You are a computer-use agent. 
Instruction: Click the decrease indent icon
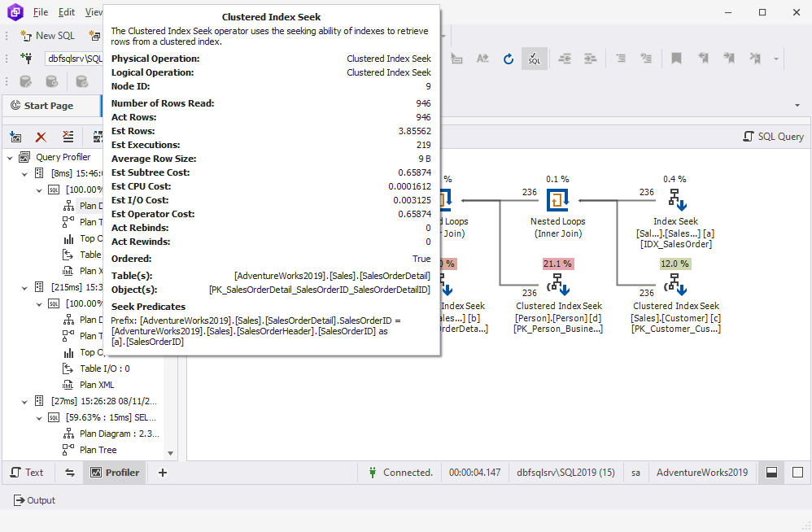point(565,59)
